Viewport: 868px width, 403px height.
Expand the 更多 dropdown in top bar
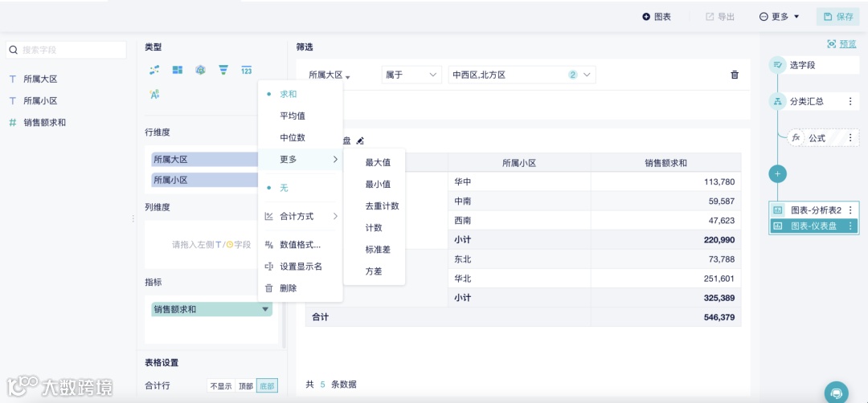(780, 17)
